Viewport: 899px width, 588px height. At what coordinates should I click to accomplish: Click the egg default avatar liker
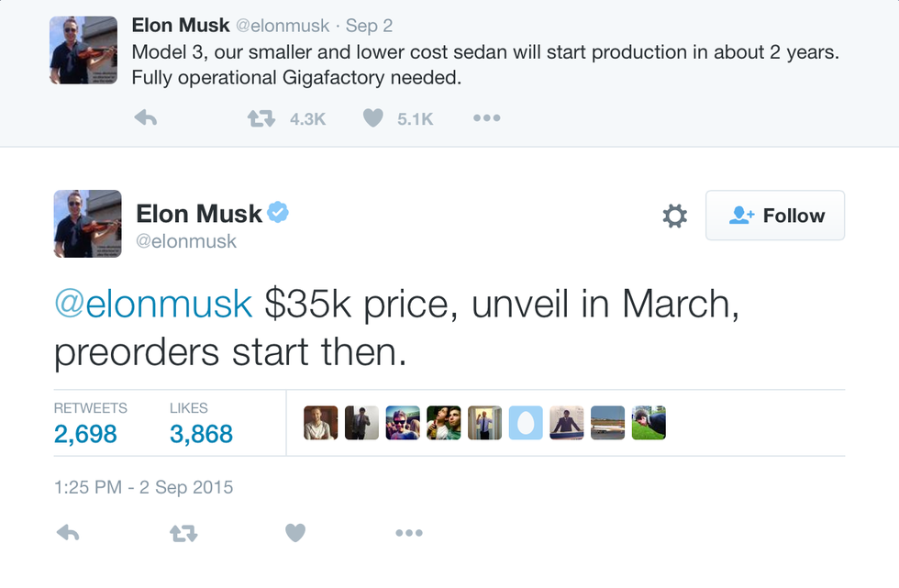526,423
